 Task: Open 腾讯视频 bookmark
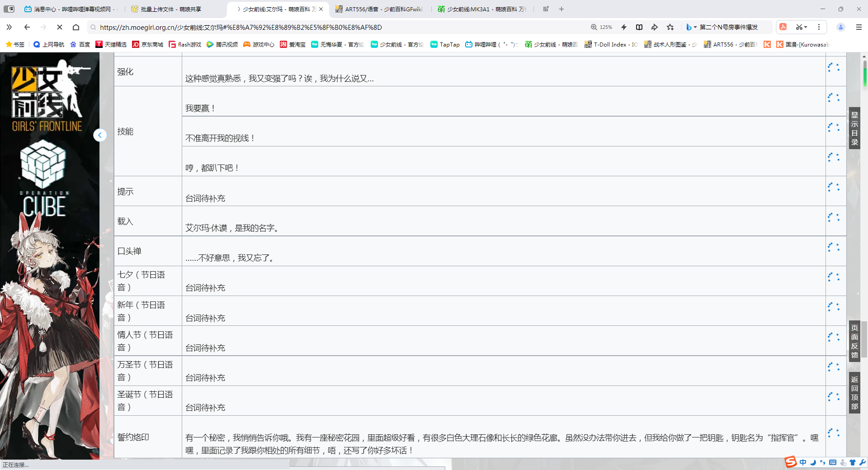222,44
